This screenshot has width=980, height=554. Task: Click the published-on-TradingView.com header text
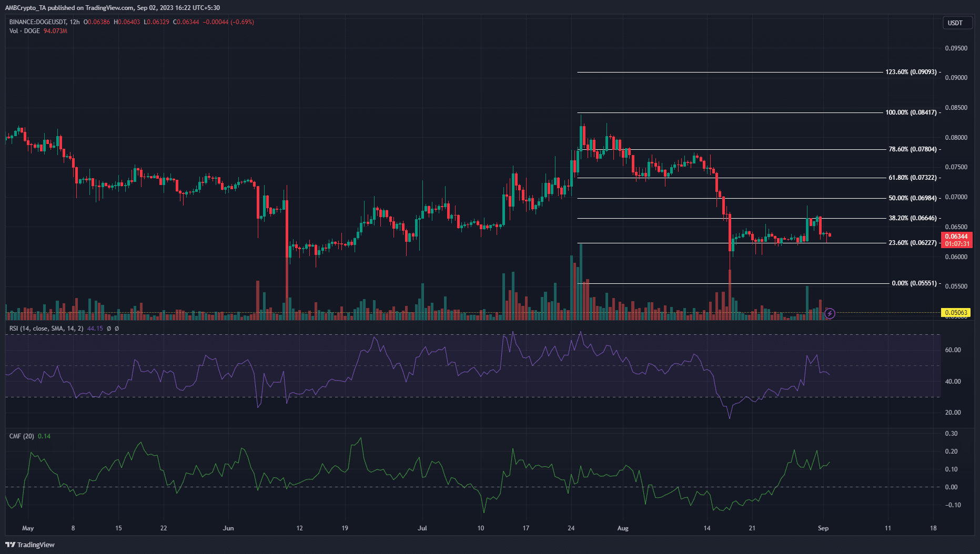113,8
